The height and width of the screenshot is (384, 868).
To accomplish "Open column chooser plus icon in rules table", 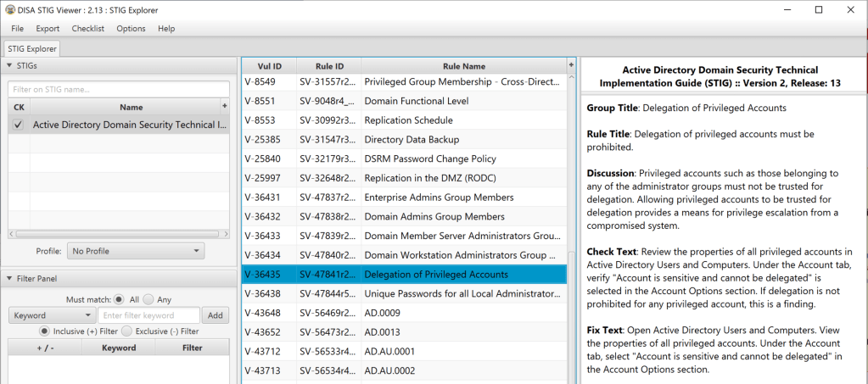I will 571,65.
